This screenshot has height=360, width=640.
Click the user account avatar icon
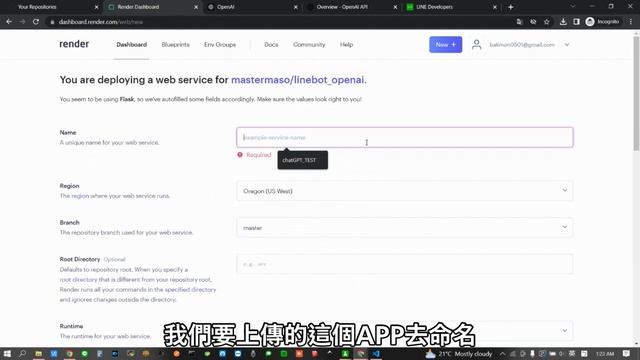476,44
